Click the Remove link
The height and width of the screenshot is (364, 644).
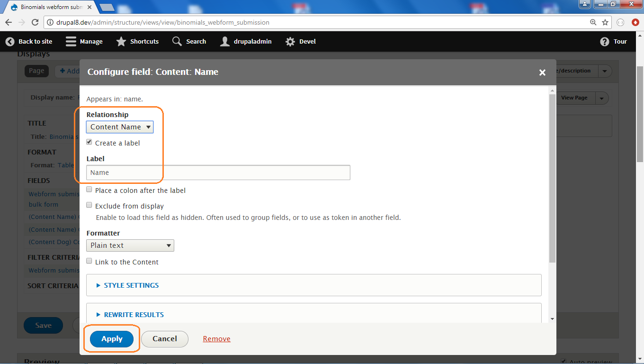click(x=216, y=338)
